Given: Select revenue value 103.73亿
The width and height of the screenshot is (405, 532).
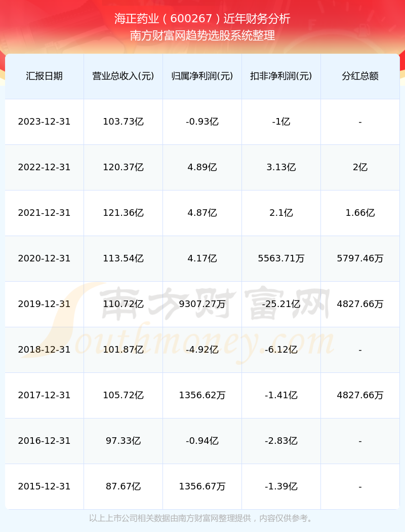Looking at the screenshot, I should click(124, 122).
